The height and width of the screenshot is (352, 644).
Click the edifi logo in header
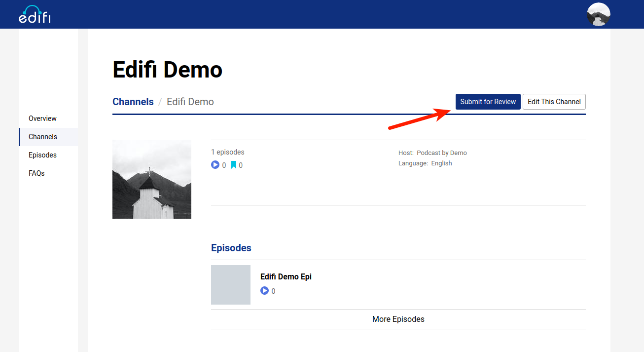[x=35, y=14]
